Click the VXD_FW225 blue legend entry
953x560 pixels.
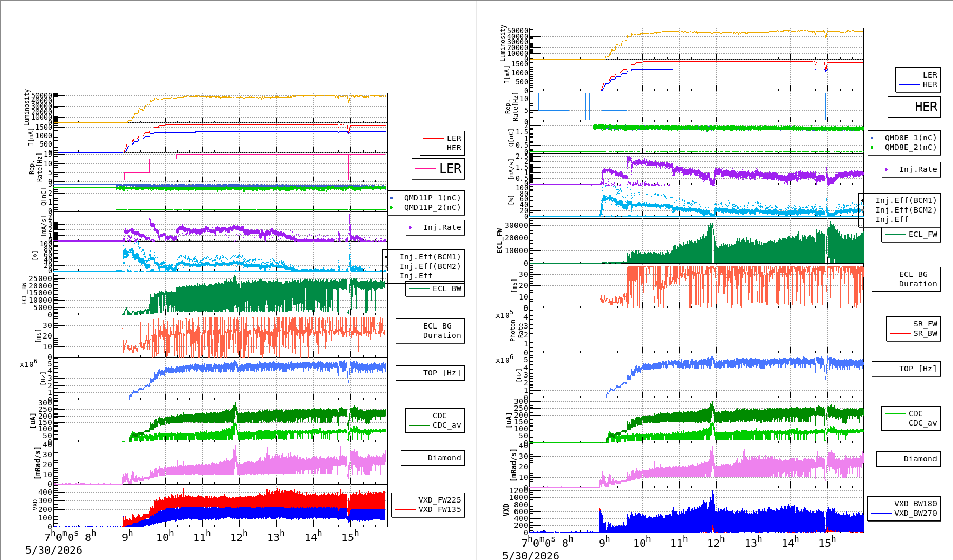tap(428, 500)
